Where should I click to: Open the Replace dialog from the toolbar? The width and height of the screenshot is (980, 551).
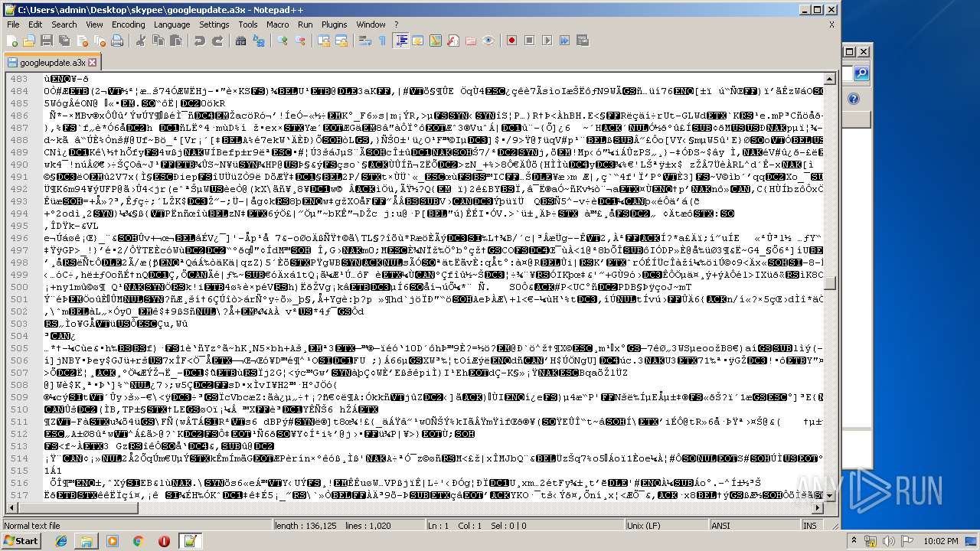(257, 41)
